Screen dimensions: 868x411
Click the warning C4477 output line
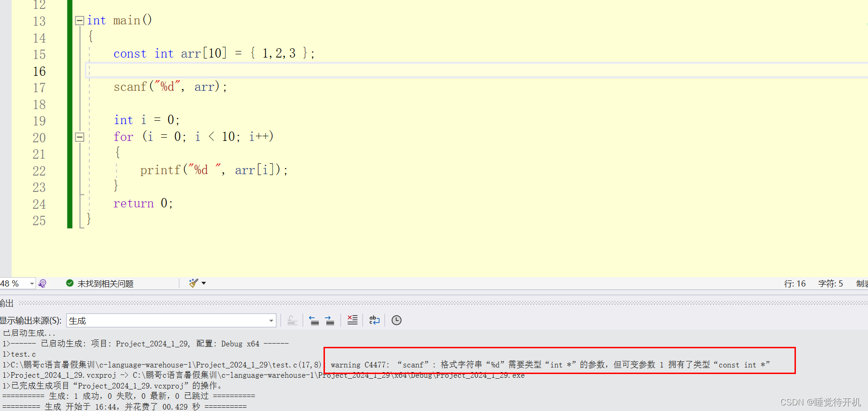pyautogui.click(x=386, y=365)
